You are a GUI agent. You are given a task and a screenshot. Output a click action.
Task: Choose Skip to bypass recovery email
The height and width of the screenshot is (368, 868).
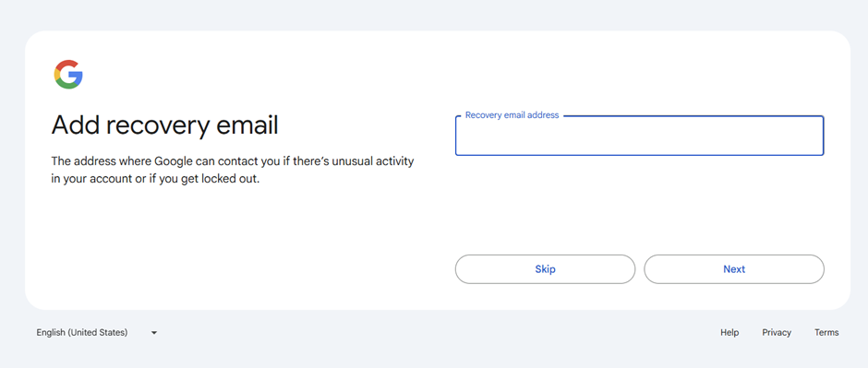point(545,269)
